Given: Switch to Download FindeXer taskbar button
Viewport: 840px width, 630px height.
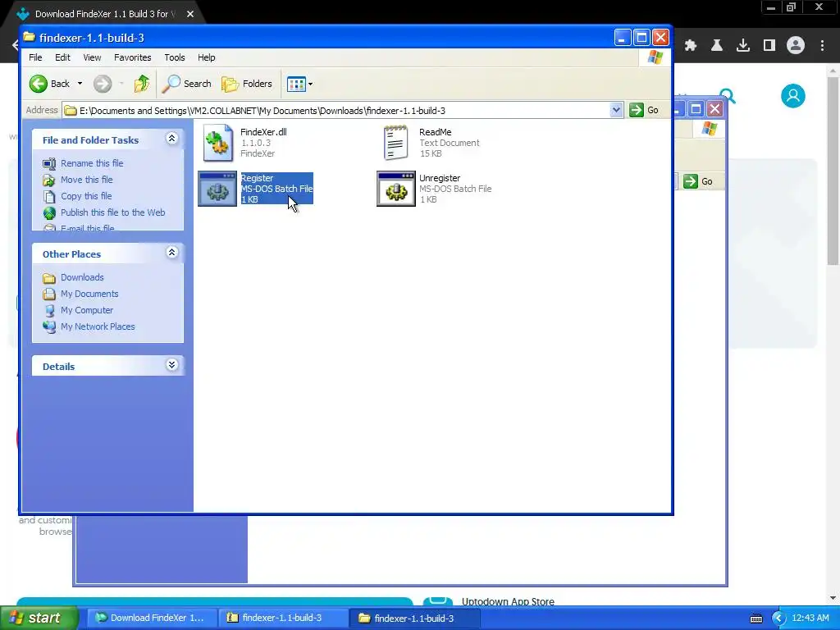Looking at the screenshot, I should click(x=152, y=618).
